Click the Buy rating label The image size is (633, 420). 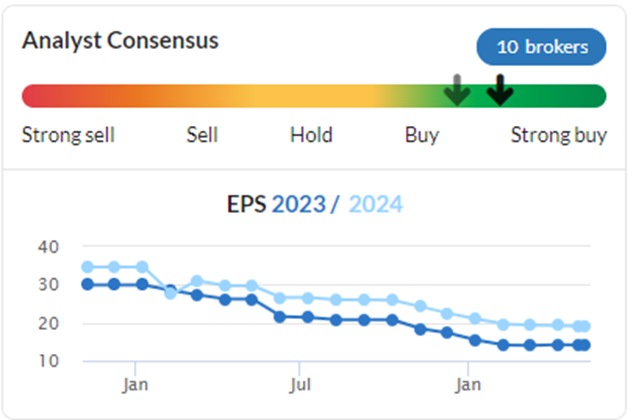[x=422, y=135]
